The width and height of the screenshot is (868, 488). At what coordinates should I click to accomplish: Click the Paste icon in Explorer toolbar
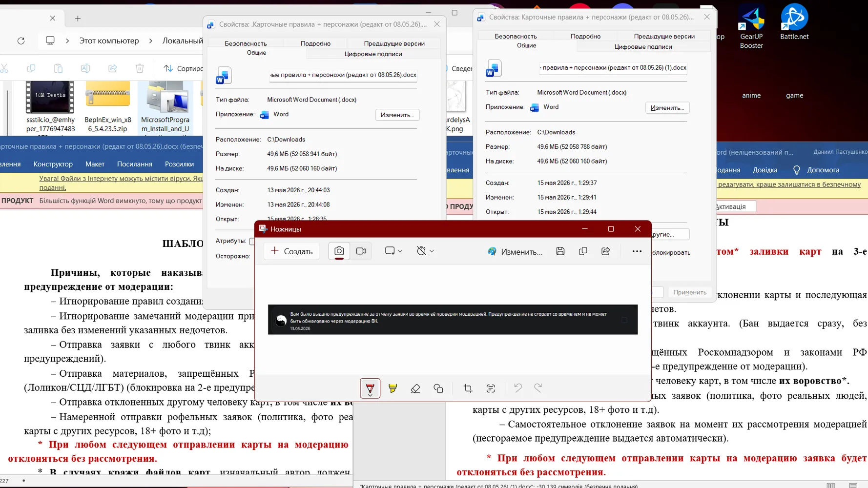point(58,68)
